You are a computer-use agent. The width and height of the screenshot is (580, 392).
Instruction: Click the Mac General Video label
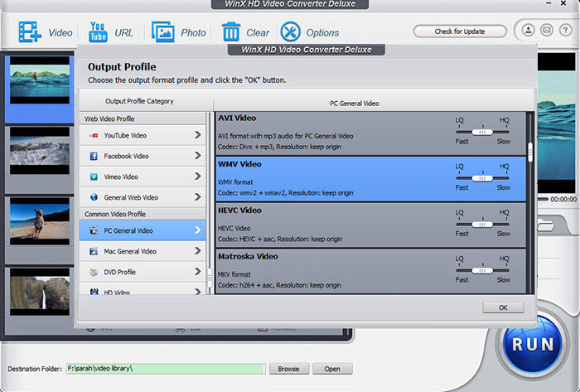(130, 251)
